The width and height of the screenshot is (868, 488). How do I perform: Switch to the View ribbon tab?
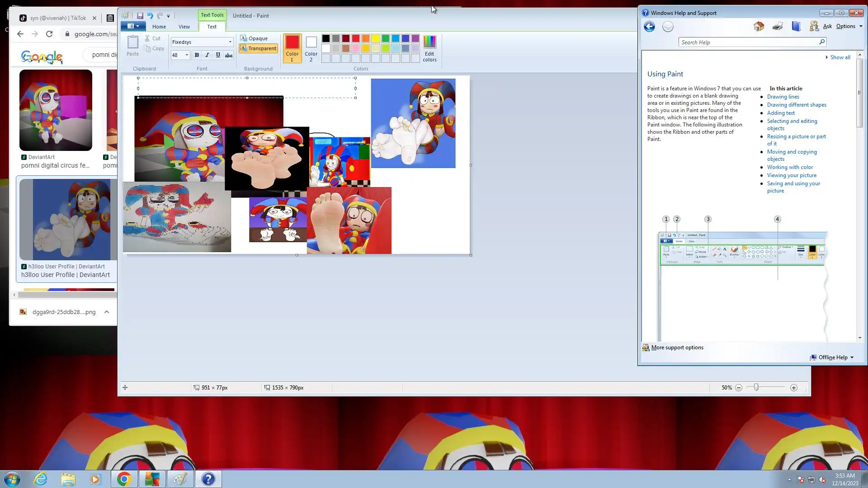(184, 27)
